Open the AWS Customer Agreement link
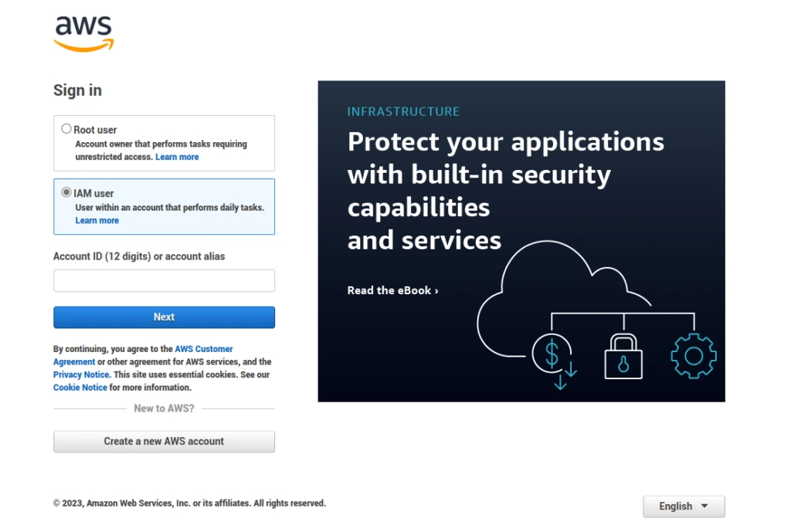 (x=143, y=355)
